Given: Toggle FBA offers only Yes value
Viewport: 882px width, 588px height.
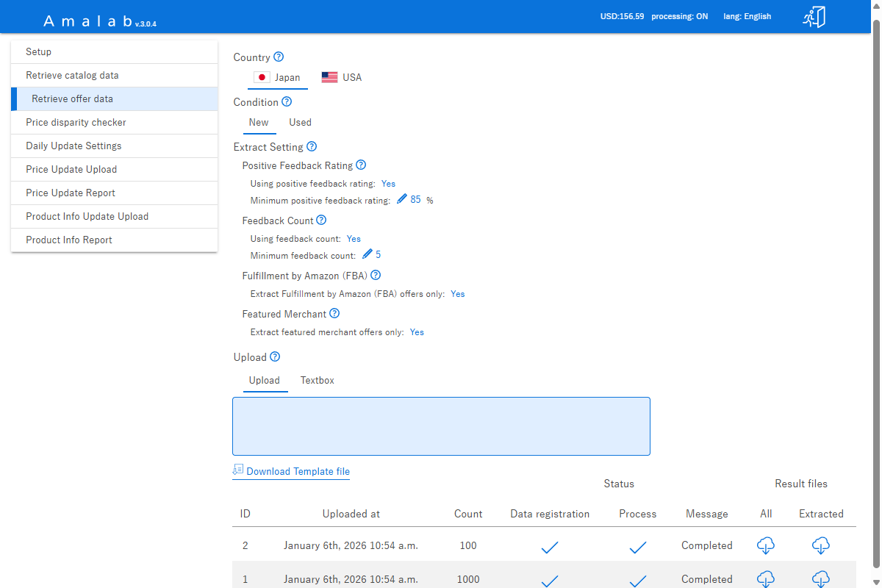Looking at the screenshot, I should click(457, 294).
